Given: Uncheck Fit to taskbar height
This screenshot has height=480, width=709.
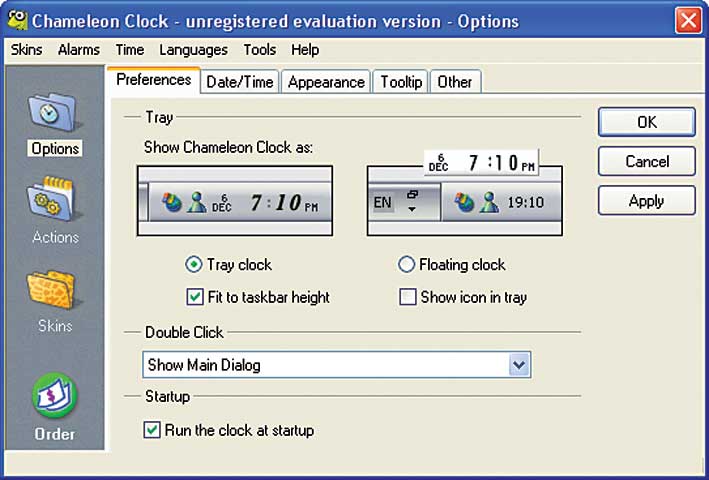Looking at the screenshot, I should point(195,297).
